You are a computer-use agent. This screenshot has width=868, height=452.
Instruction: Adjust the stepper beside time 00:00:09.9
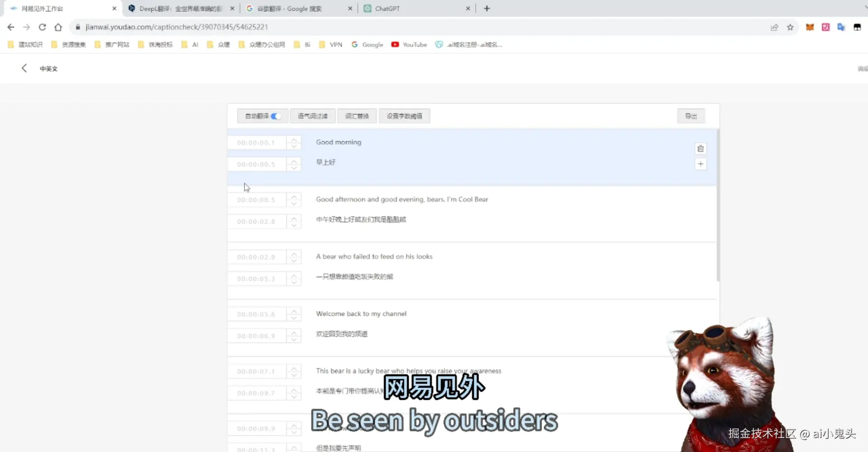pyautogui.click(x=294, y=428)
